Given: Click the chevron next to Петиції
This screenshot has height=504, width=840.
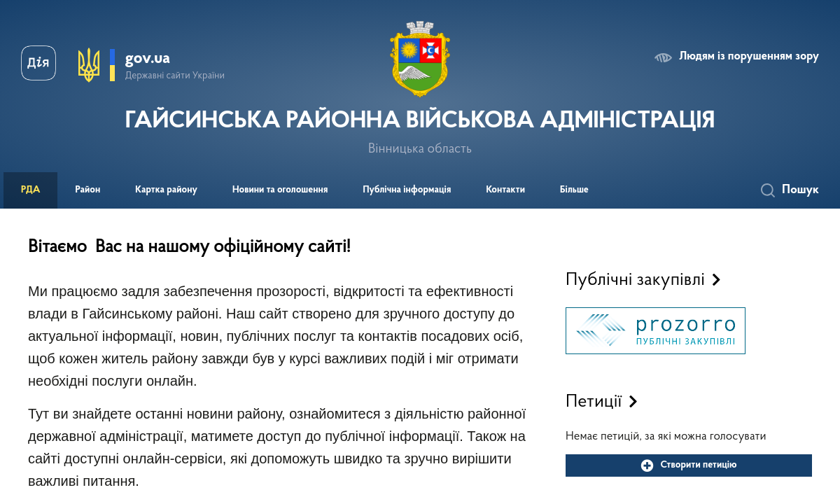Looking at the screenshot, I should 633,402.
